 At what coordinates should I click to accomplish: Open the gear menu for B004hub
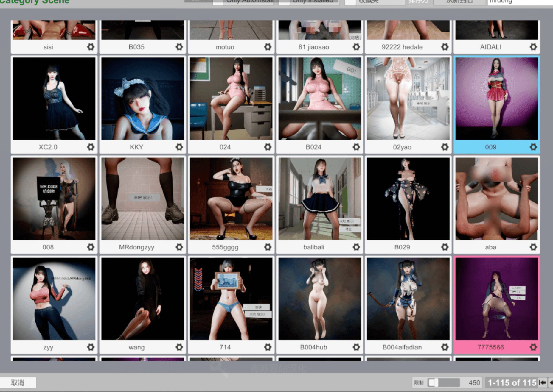[x=356, y=347]
